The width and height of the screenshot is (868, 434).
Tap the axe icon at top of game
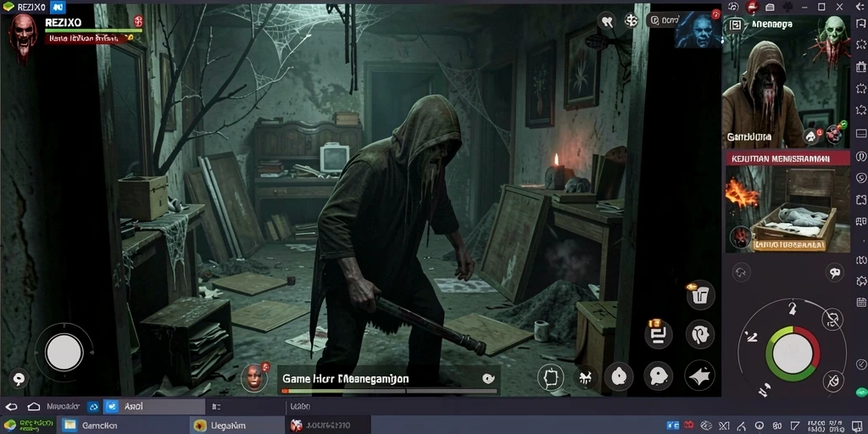(x=607, y=21)
